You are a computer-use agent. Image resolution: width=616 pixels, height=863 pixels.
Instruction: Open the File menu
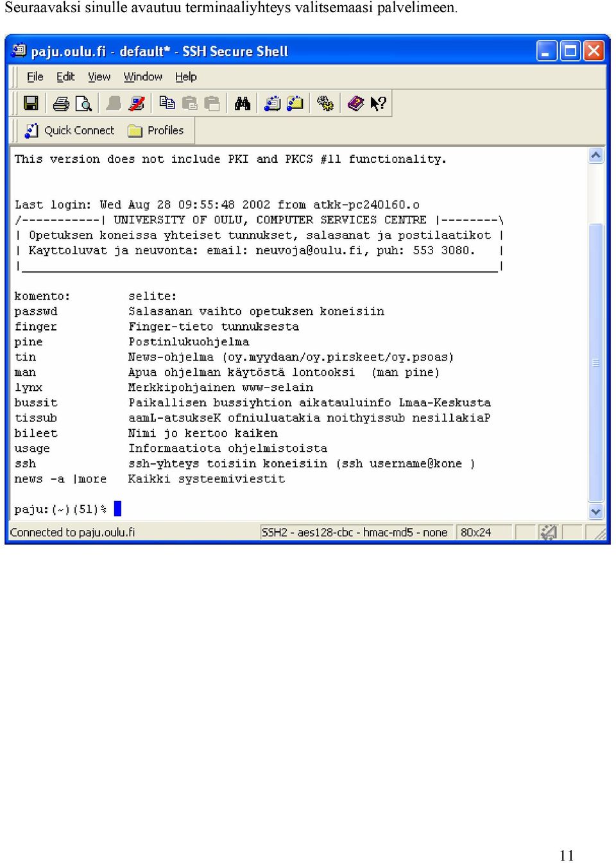click(x=35, y=77)
